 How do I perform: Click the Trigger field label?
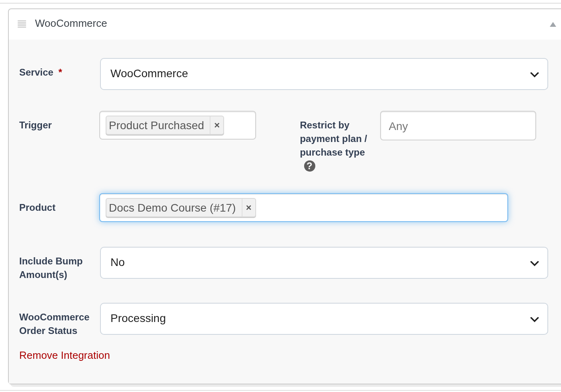(x=36, y=125)
